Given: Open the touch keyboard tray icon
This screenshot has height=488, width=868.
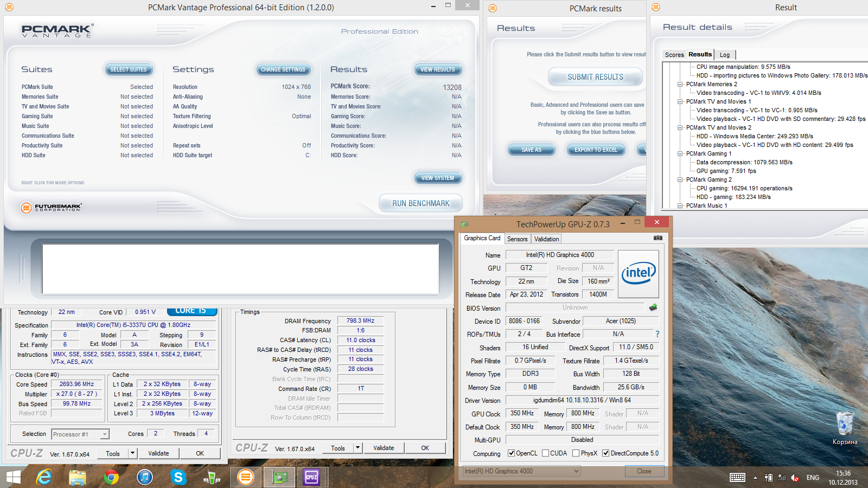Looking at the screenshot, I should click(737, 477).
